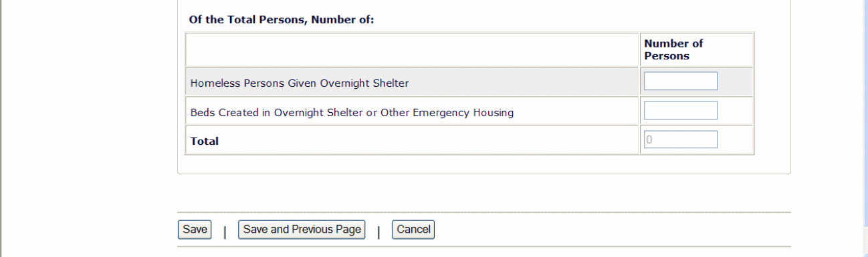Screen dimensions: 868x257
Task: Select the 'Homeless Persons Given Overnight Shelter' row label
Action: [x=300, y=83]
